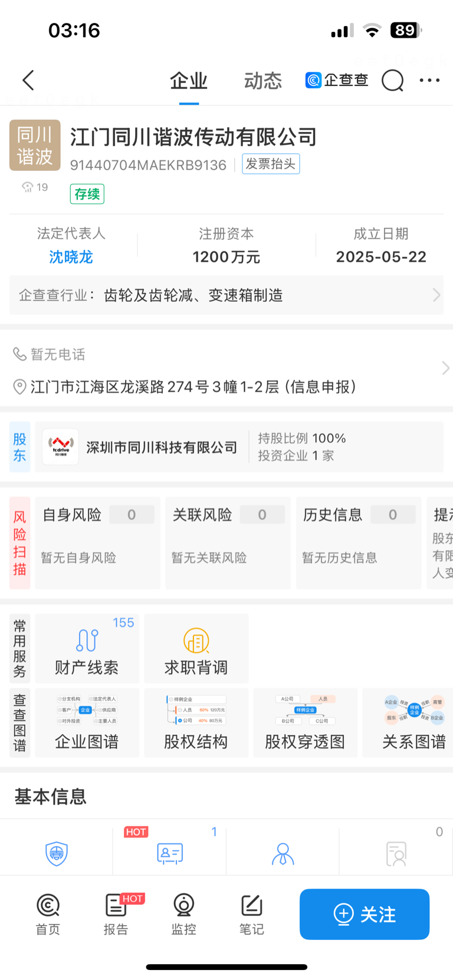The image size is (453, 980).
Task: Tap the Wi-Fi status icon
Action: pyautogui.click(x=372, y=31)
